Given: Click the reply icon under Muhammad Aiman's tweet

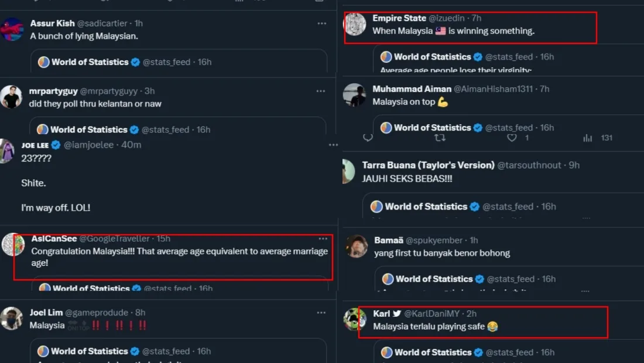Looking at the screenshot, I should 368,138.
